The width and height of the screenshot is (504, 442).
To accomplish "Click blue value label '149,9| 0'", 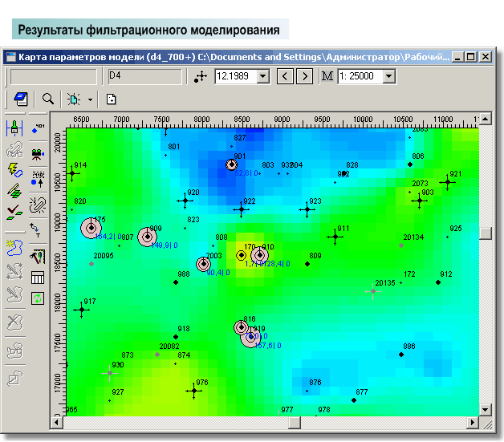I will pos(165,245).
